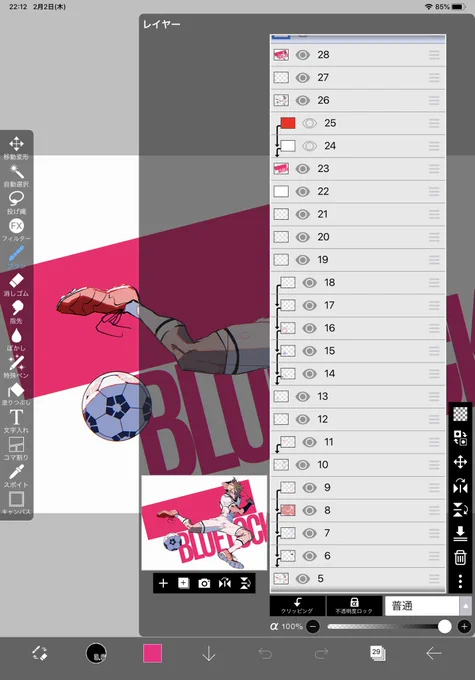The height and width of the screenshot is (680, 475).
Task: Click the blend mode arrow button
Action: point(465,606)
